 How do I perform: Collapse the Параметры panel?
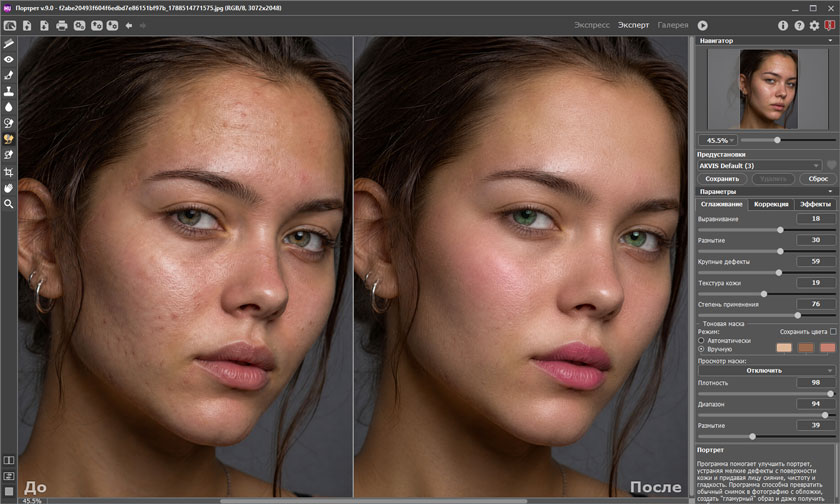tap(830, 191)
